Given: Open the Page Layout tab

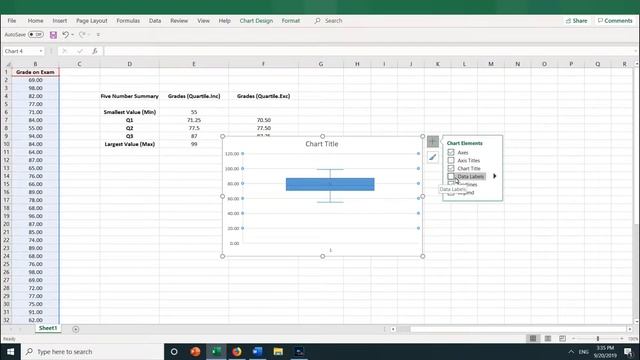Looking at the screenshot, I should [x=91, y=20].
